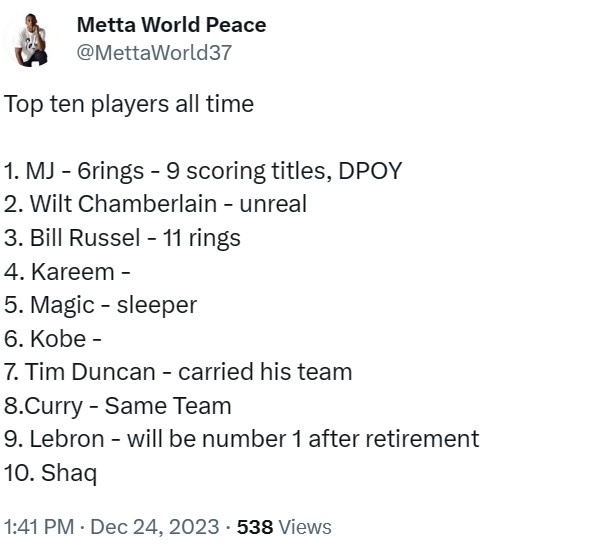Select the name "Wilt Chamberlain"
The width and height of the screenshot is (605, 546).
click(x=123, y=204)
